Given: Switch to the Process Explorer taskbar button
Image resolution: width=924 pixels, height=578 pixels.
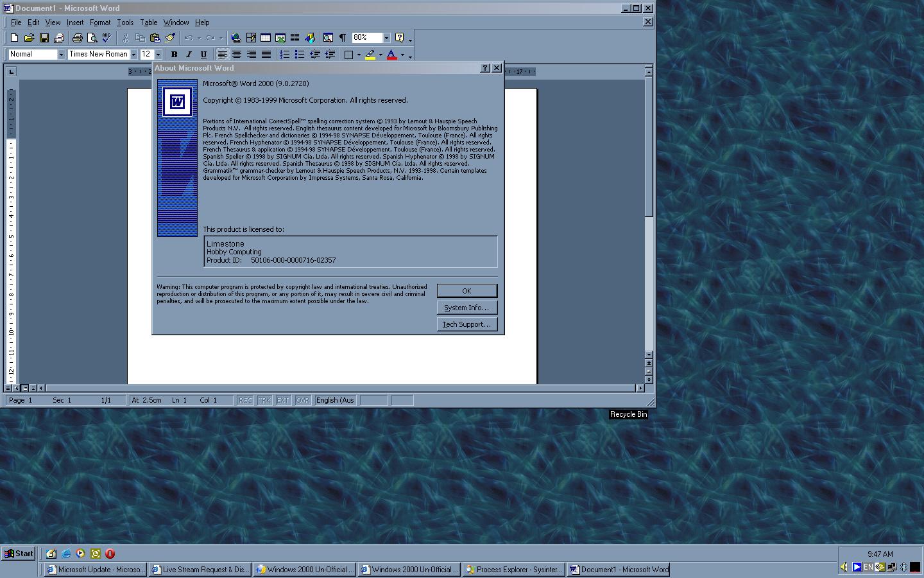Looking at the screenshot, I should pyautogui.click(x=513, y=570).
